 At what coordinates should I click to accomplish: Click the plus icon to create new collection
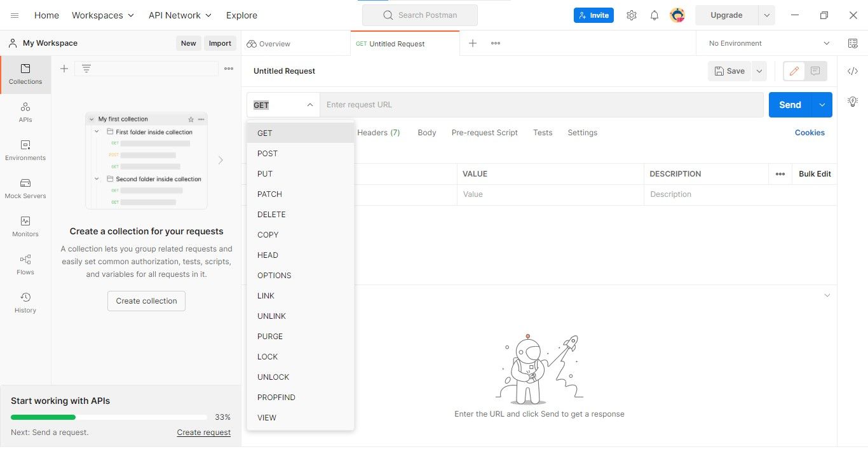64,69
